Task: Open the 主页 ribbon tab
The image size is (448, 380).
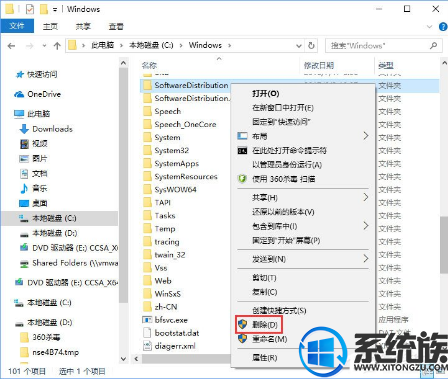Action: [x=50, y=26]
